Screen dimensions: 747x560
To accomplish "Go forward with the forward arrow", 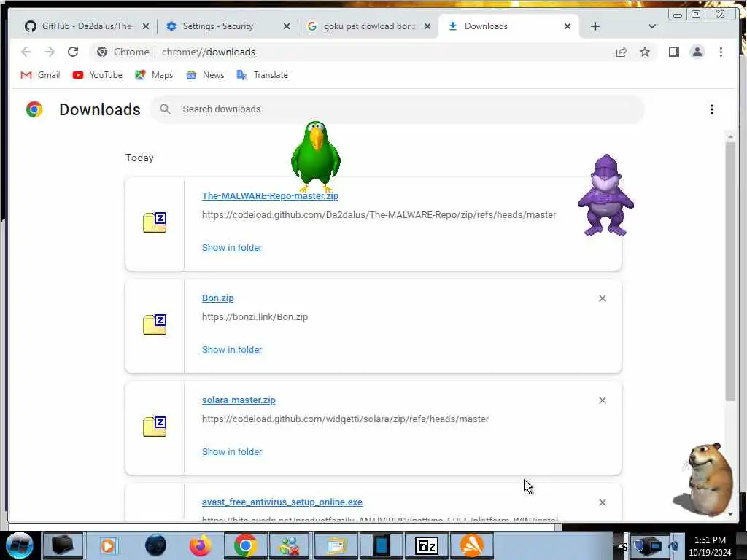I will point(50,52).
